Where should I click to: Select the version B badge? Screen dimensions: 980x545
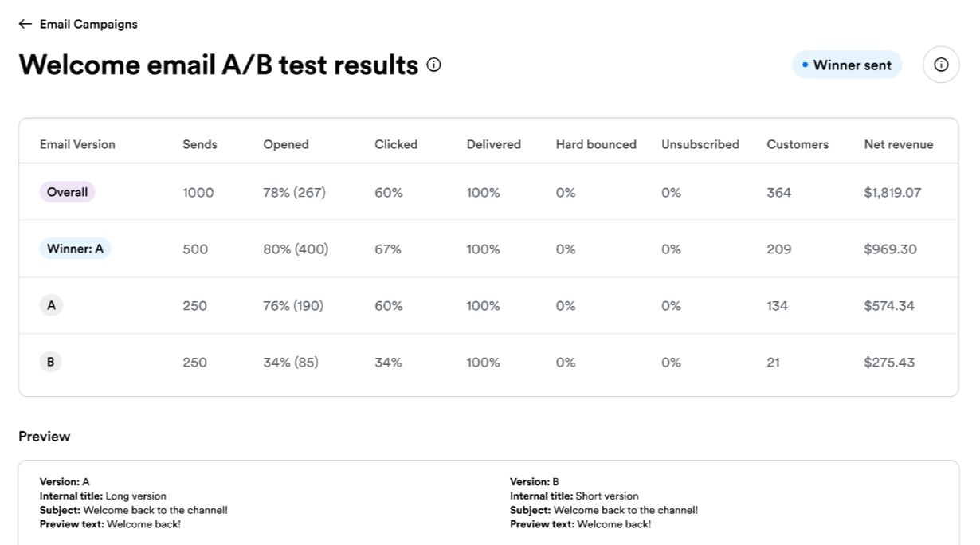50,362
